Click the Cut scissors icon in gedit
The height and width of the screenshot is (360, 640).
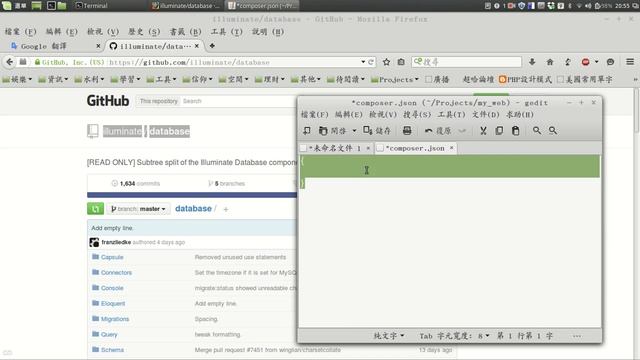click(x=483, y=131)
